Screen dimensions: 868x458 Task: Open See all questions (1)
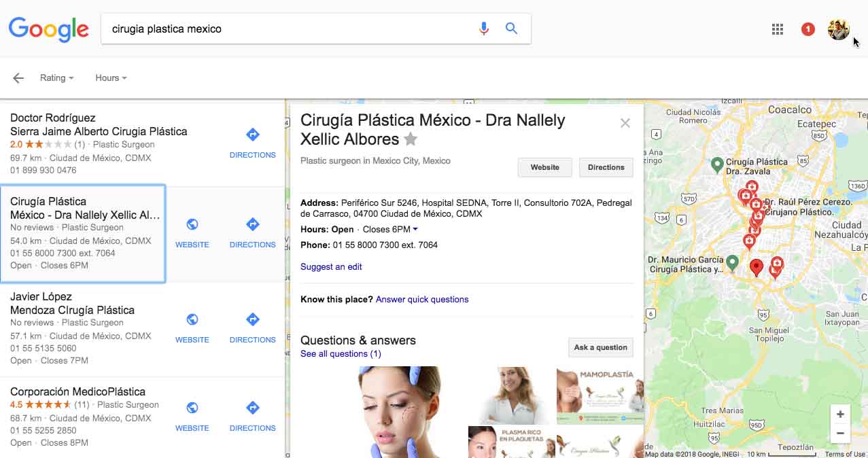click(341, 354)
